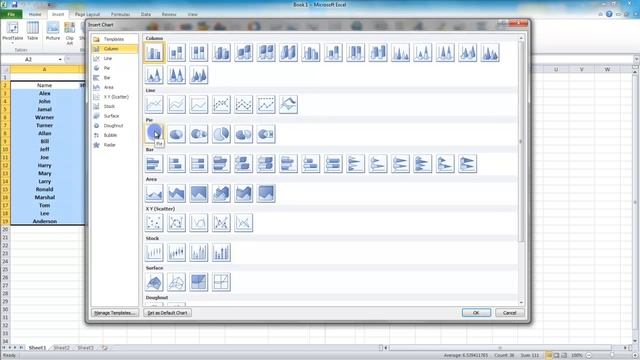Viewport: 640px width, 360px height.
Task: Select the Wireframe Contour chart type
Action: click(x=221, y=282)
